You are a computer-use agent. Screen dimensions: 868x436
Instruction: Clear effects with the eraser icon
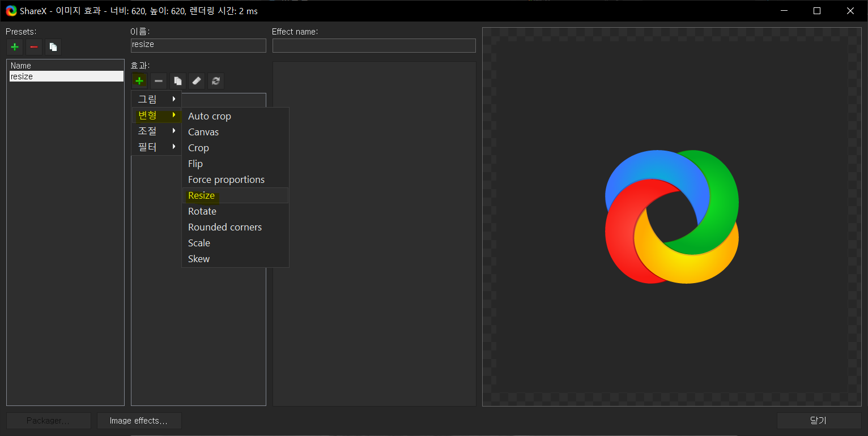click(x=197, y=81)
